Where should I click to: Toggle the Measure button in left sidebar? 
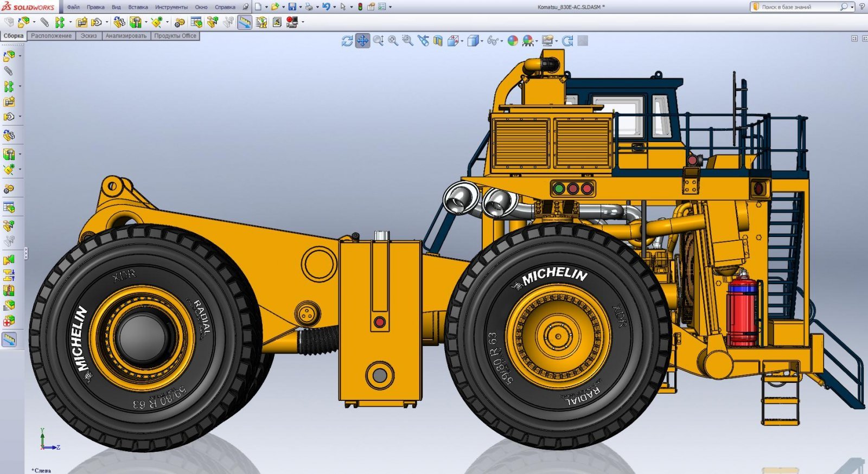(9, 340)
